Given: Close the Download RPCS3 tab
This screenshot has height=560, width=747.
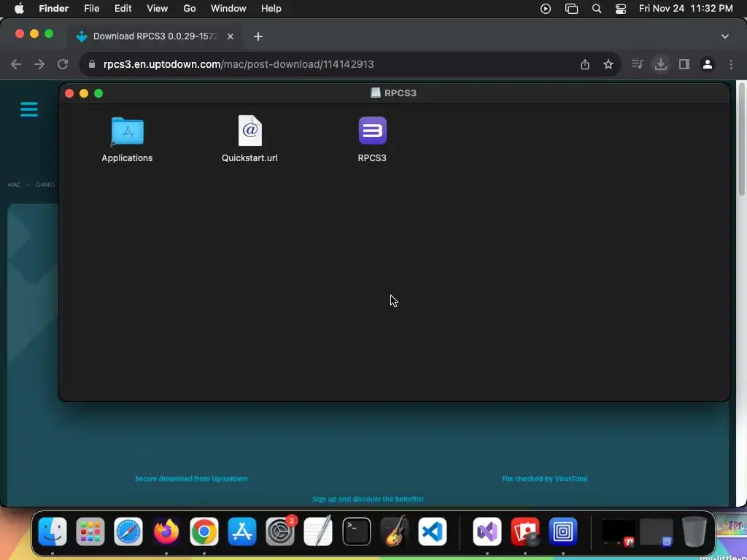Looking at the screenshot, I should pyautogui.click(x=230, y=36).
